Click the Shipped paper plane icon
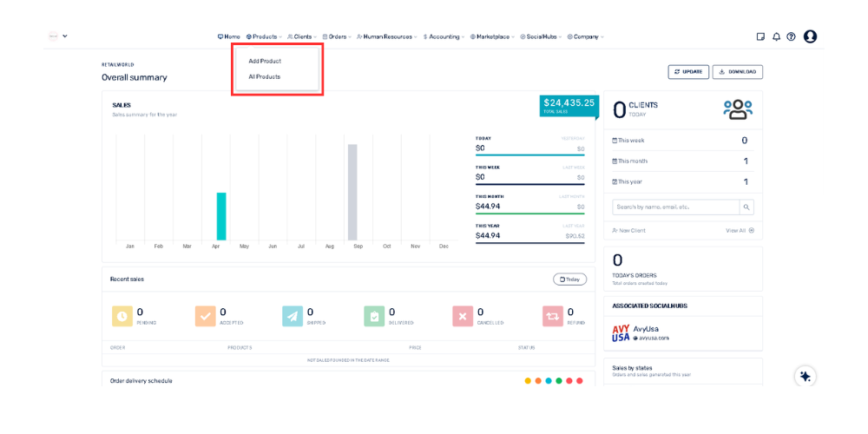This screenshot has height=434, width=868. (x=293, y=316)
